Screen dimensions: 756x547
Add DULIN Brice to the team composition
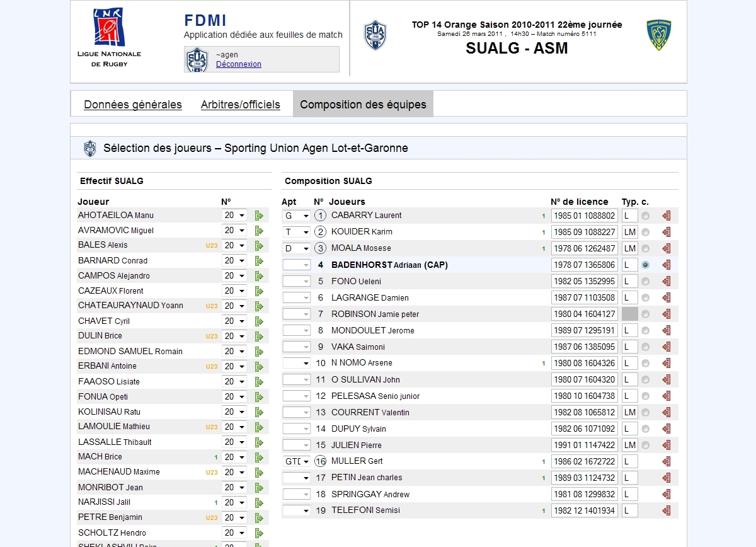(259, 337)
